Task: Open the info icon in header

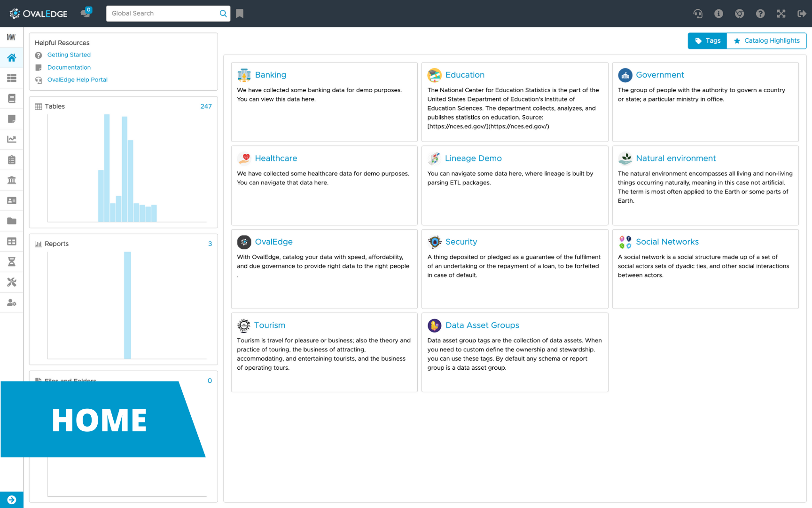Action: (x=718, y=14)
